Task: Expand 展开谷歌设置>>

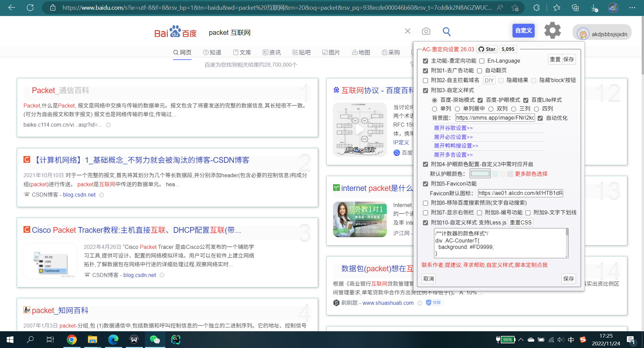Action: (453, 128)
